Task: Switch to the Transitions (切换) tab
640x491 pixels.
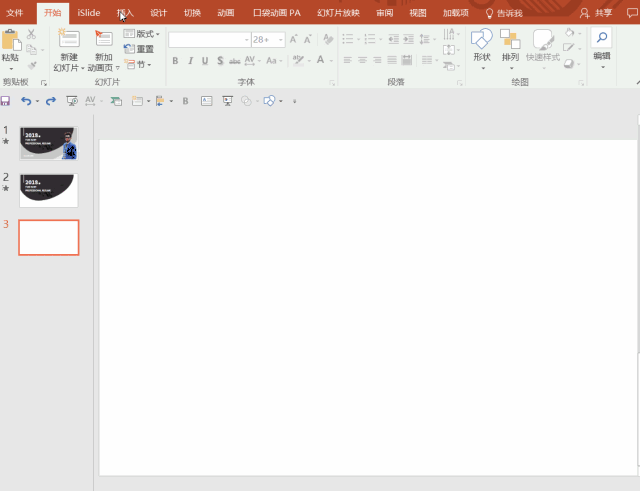Action: 192,13
